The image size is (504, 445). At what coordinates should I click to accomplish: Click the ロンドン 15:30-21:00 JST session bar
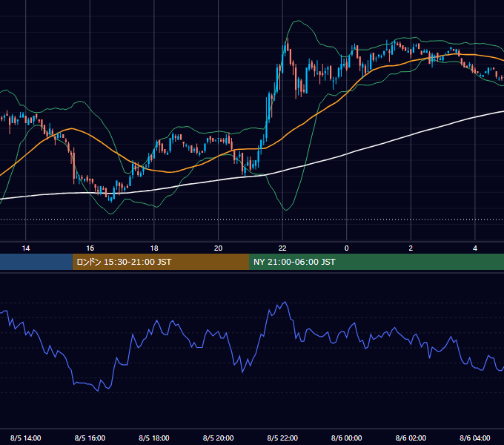pyautogui.click(x=161, y=262)
